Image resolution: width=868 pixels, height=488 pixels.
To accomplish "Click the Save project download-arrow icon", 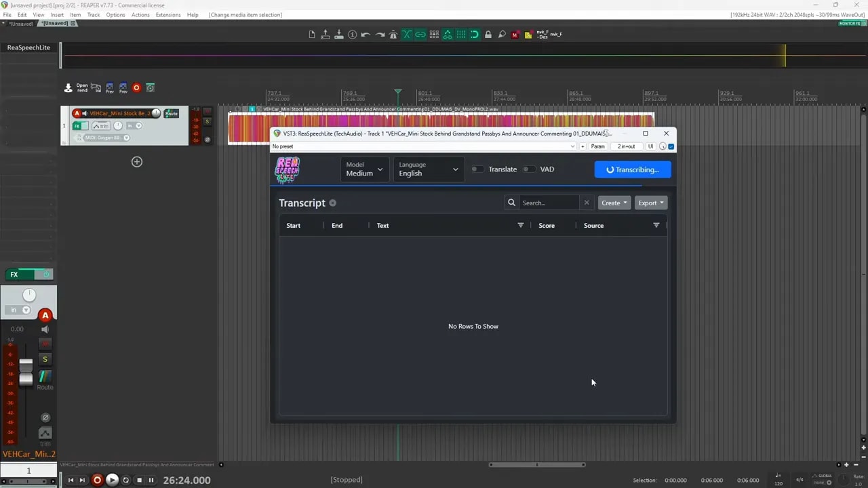I will (x=339, y=35).
